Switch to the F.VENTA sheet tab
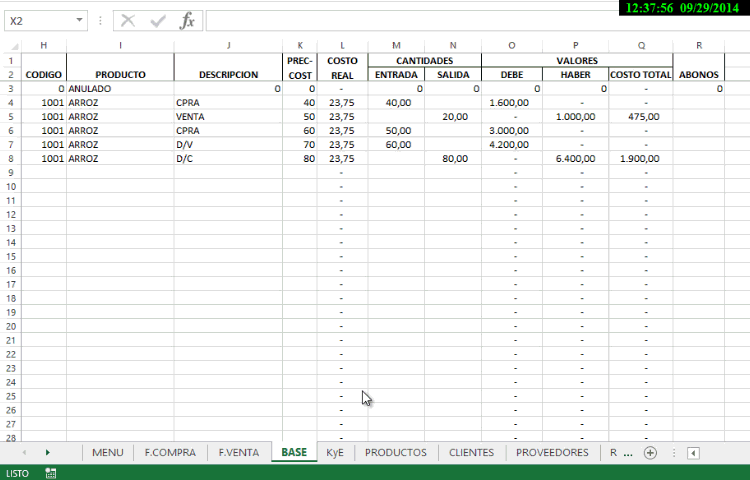The width and height of the screenshot is (750, 480). coord(239,452)
